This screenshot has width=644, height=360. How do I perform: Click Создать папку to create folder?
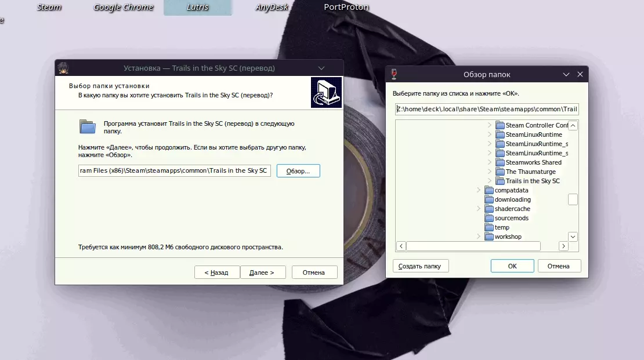pyautogui.click(x=420, y=266)
